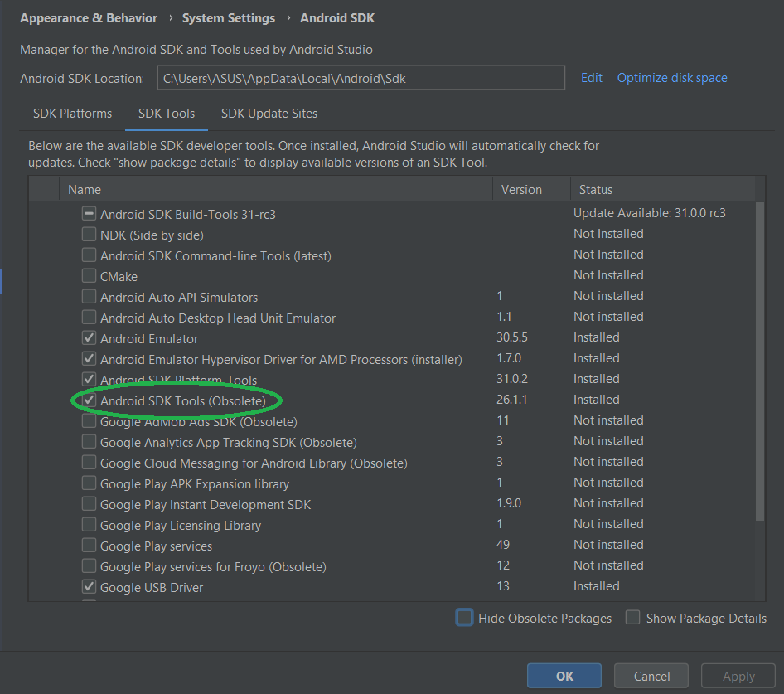Click Optimize disk space link
The image size is (784, 694).
pyautogui.click(x=672, y=78)
